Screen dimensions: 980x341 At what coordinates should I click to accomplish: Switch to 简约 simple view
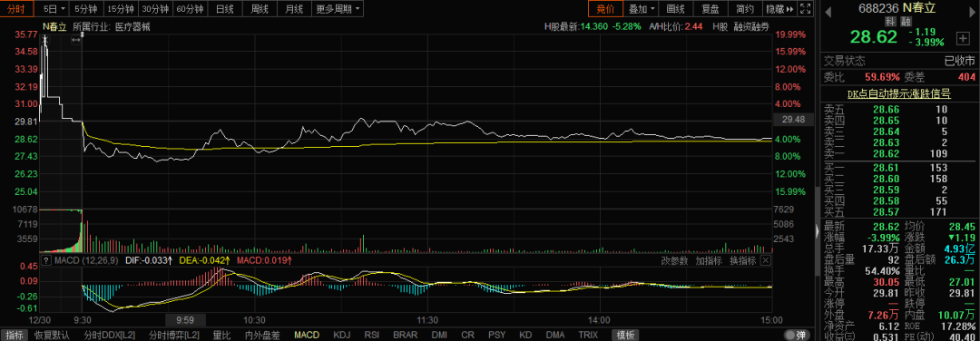tap(745, 9)
